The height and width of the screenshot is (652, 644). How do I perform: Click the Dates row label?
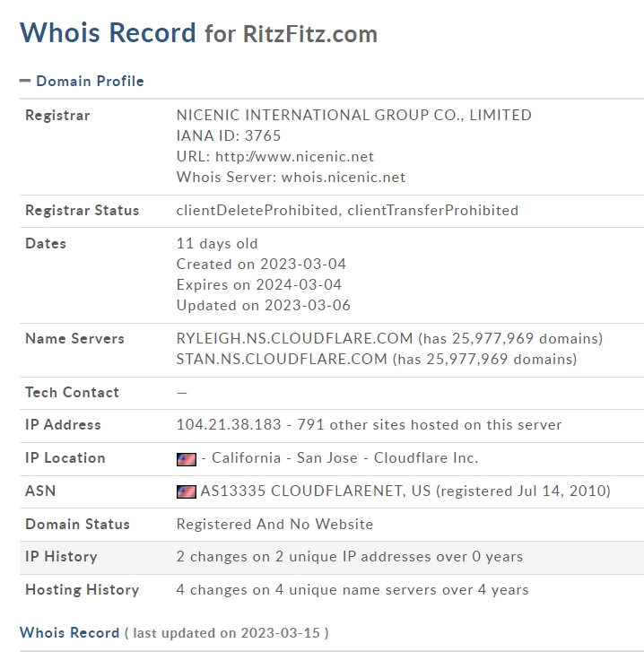tap(46, 244)
